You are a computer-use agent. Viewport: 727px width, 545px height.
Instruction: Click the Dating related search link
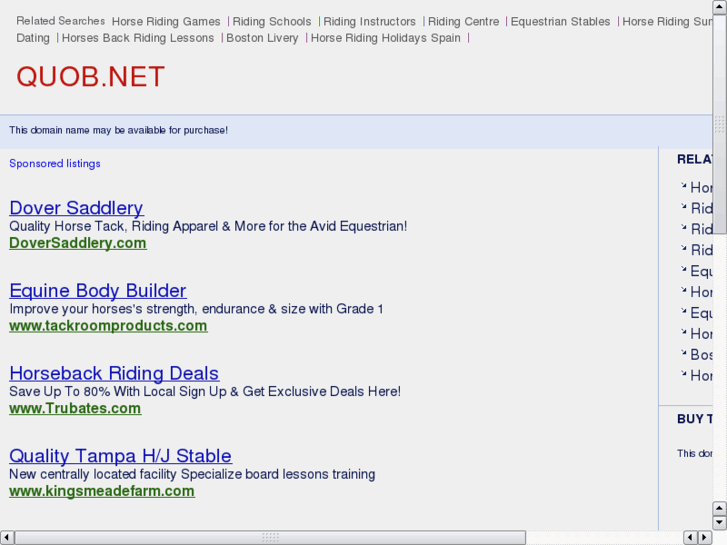click(33, 38)
